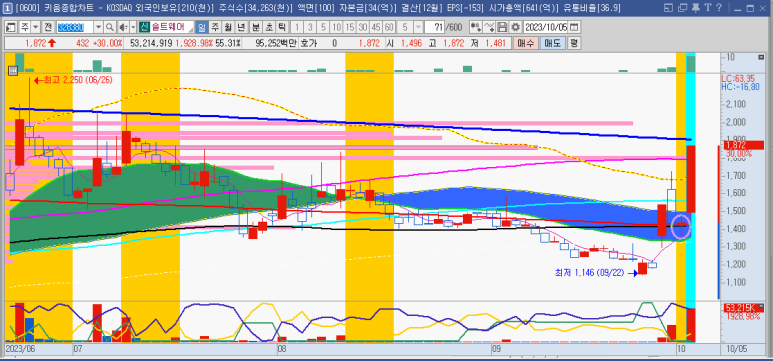Expand the custom interval dropdown showing 5

[418, 27]
